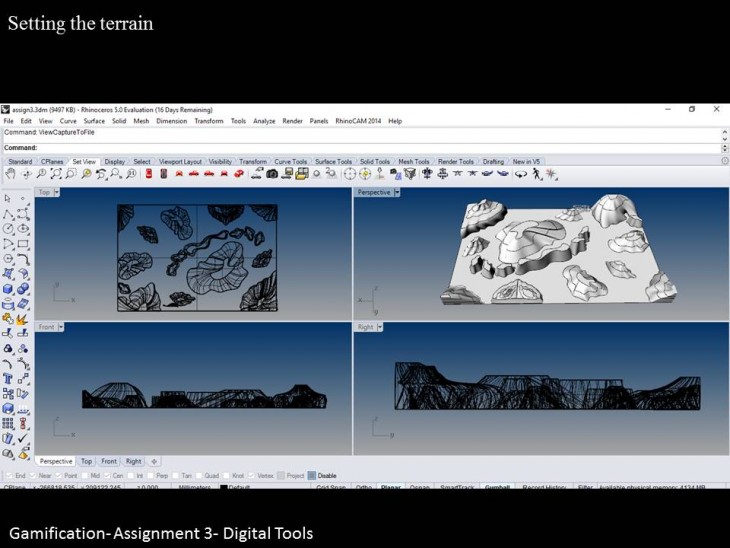Click the camera capture toolbar icon
The width and height of the screenshot is (730, 548).
pyautogui.click(x=271, y=174)
